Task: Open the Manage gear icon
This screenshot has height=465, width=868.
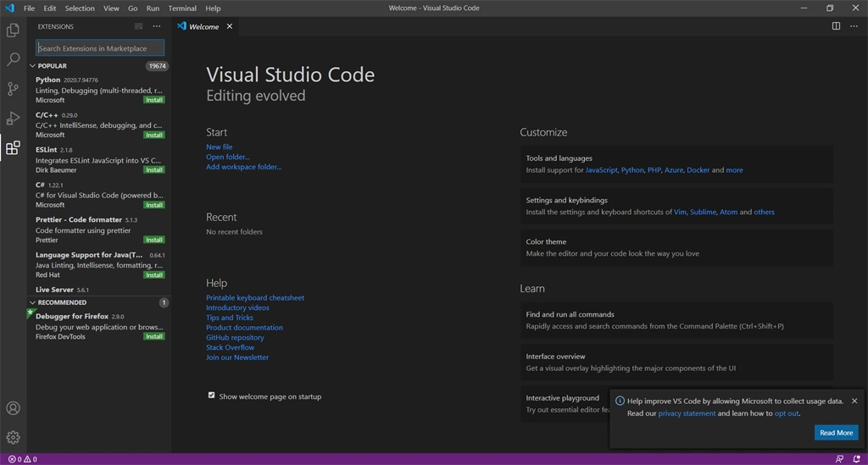Action: tap(13, 437)
